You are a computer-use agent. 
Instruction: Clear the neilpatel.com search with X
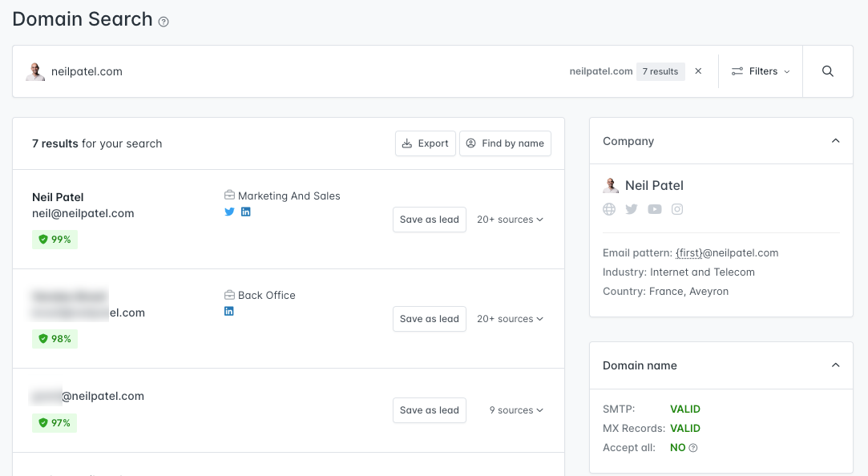[699, 71]
